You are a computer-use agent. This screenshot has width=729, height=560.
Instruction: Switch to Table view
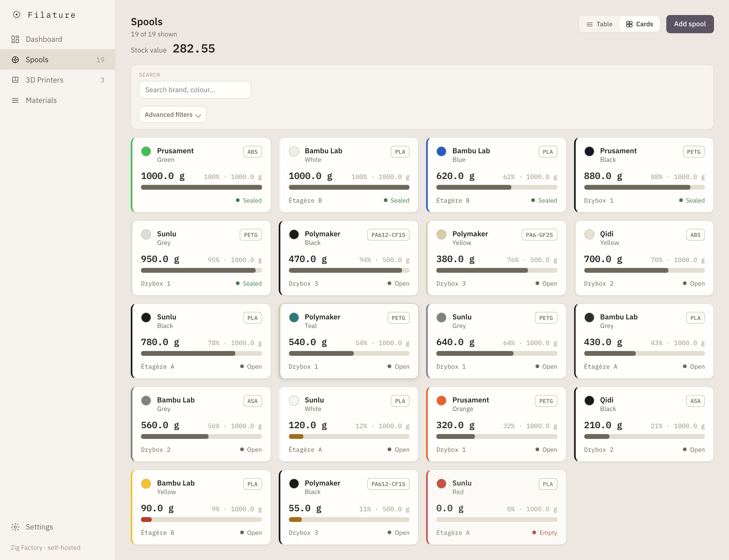pos(599,24)
